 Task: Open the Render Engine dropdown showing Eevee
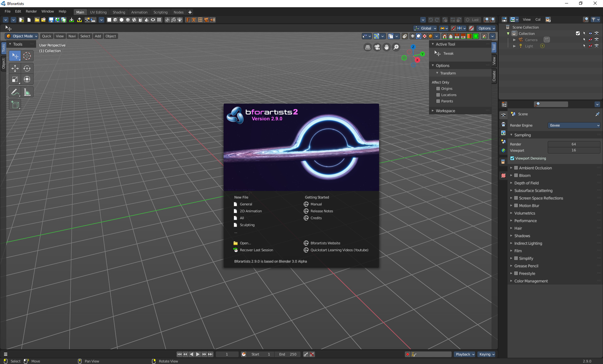pos(574,125)
